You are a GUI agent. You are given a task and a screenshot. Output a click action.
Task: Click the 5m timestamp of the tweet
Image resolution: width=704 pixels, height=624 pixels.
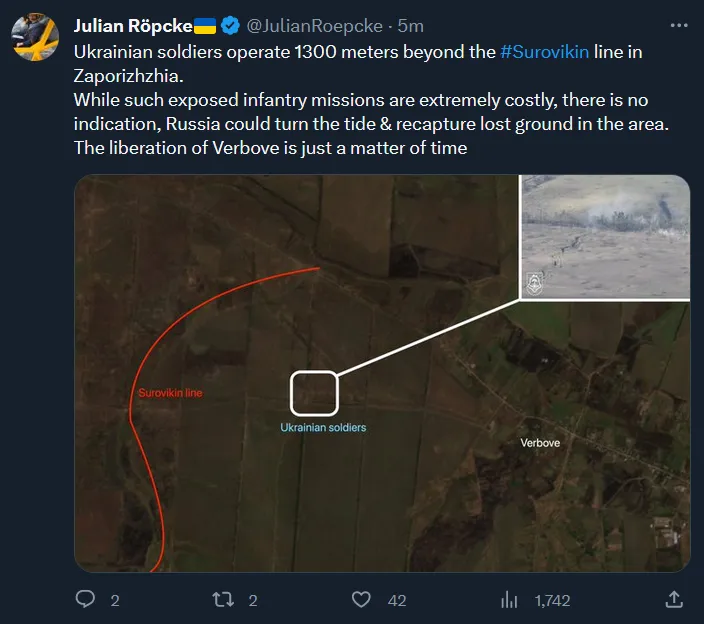410,25
